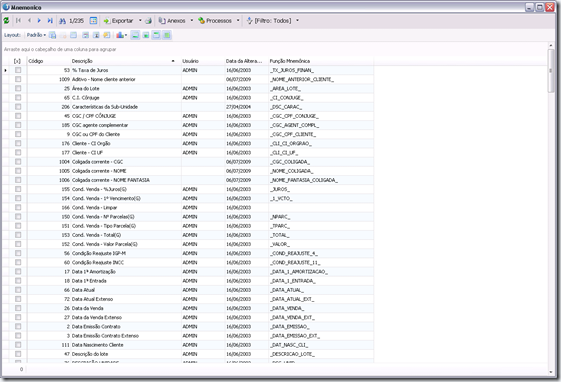Click the green refresh icon
This screenshot has height=382, width=561.
[6, 21]
